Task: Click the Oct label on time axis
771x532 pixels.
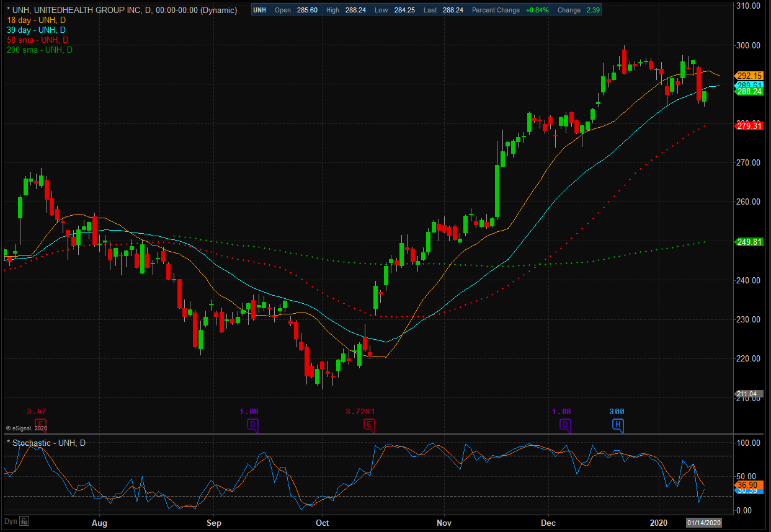Action: (322, 522)
